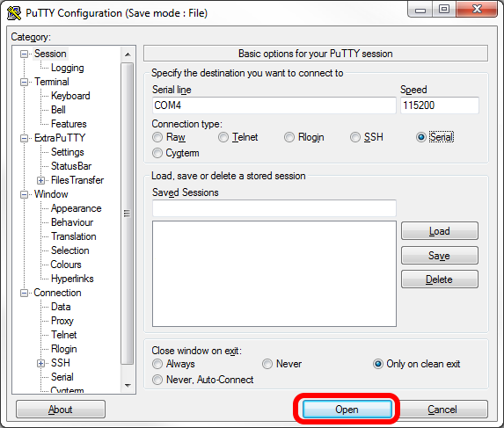Open the Data category
Viewport: 504px width, 428px height.
[61, 307]
